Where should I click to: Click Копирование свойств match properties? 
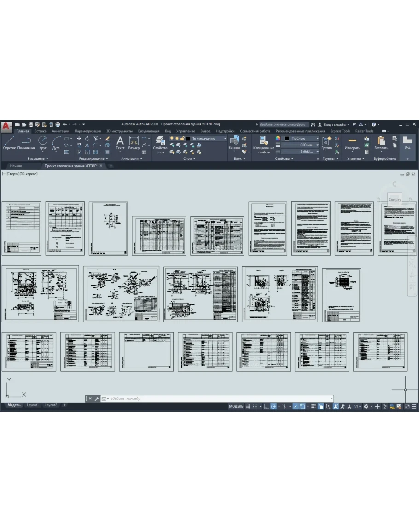(264, 144)
